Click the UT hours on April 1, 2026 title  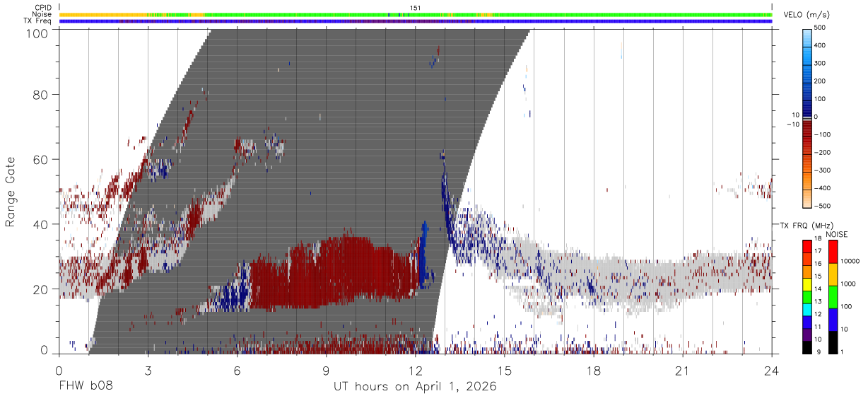click(415, 387)
